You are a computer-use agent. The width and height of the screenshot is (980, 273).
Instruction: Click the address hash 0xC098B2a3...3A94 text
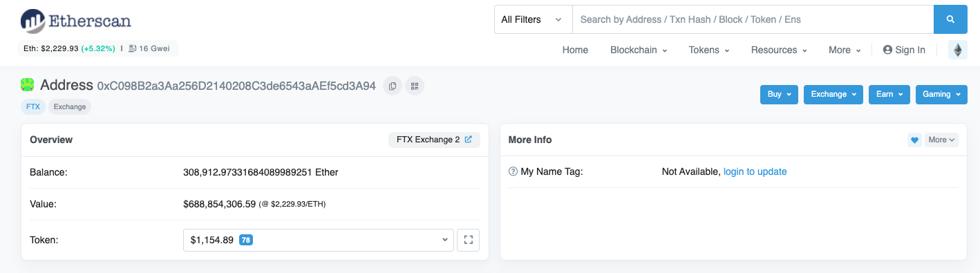tap(236, 86)
